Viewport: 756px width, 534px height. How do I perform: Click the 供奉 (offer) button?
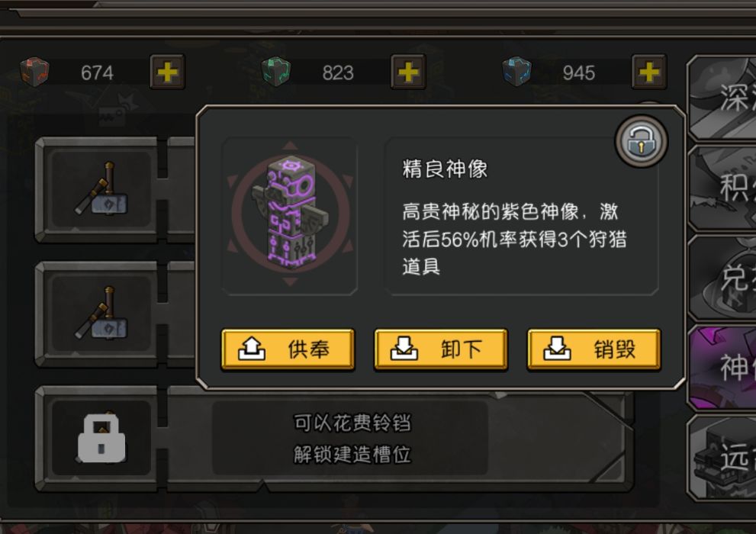(288, 349)
